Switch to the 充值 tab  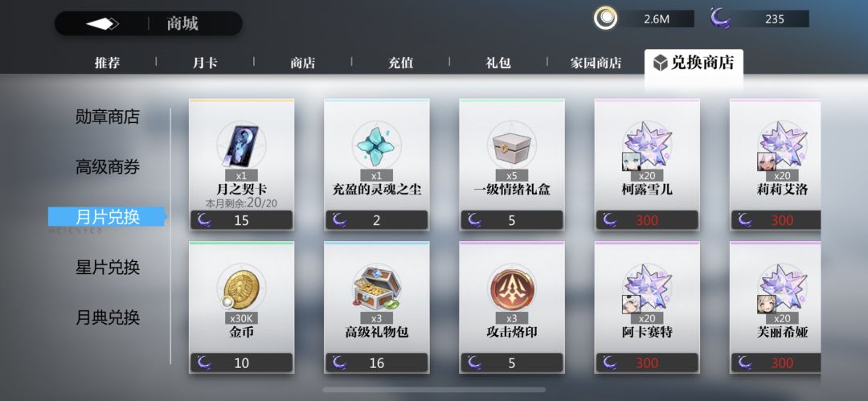[x=400, y=63]
